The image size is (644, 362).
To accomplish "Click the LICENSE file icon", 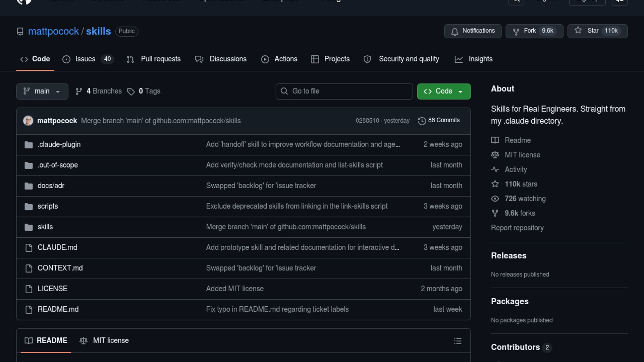I will click(x=29, y=289).
